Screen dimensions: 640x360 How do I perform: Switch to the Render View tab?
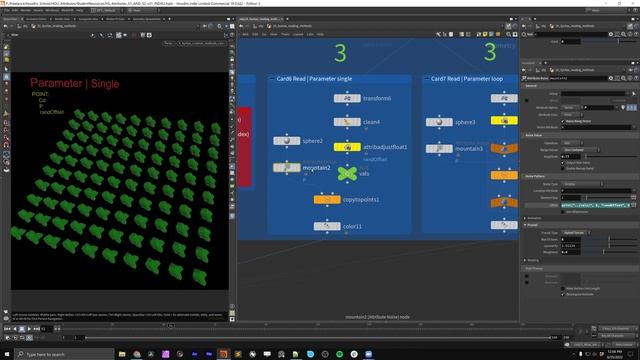(x=62, y=19)
